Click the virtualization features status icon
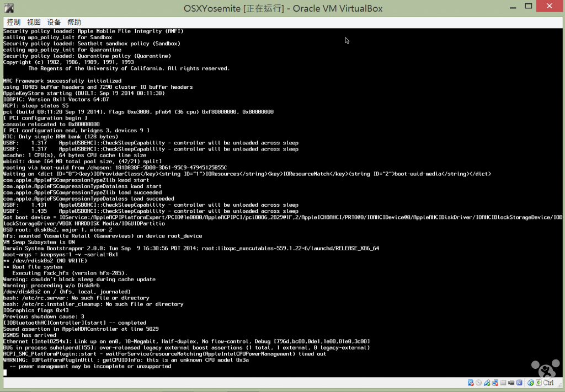The width and height of the screenshot is (565, 392). 519,383
